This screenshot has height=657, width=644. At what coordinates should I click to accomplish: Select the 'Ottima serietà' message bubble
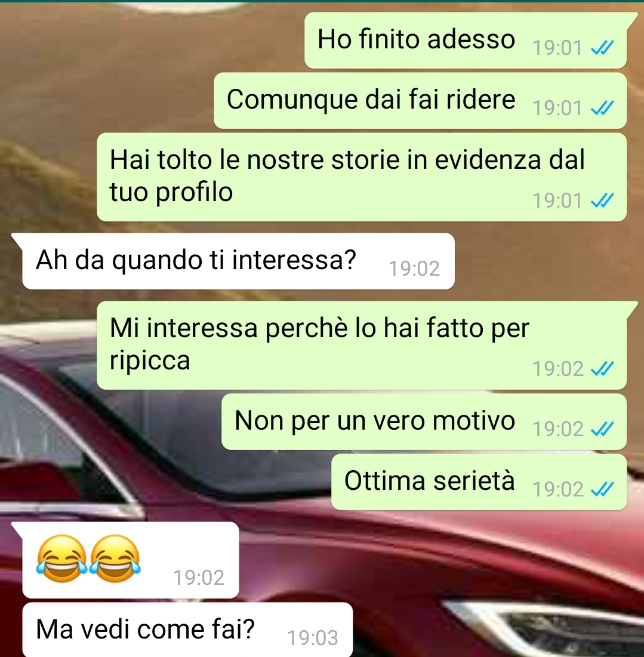tap(479, 482)
